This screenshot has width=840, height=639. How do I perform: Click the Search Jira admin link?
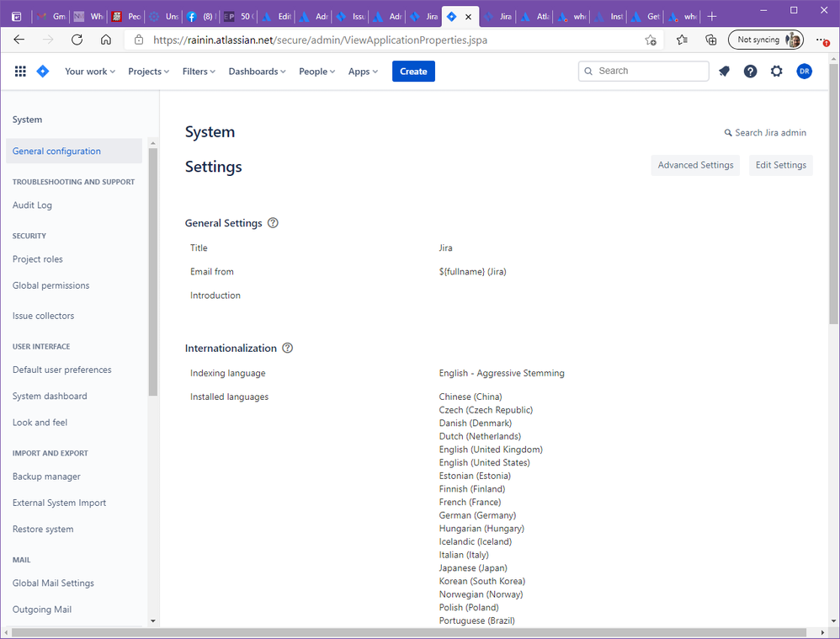[x=770, y=133]
